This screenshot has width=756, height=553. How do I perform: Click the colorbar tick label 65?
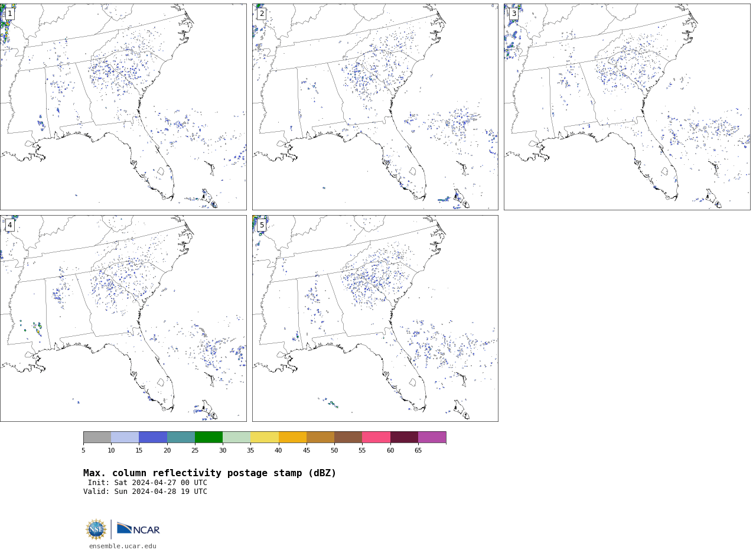[418, 451]
